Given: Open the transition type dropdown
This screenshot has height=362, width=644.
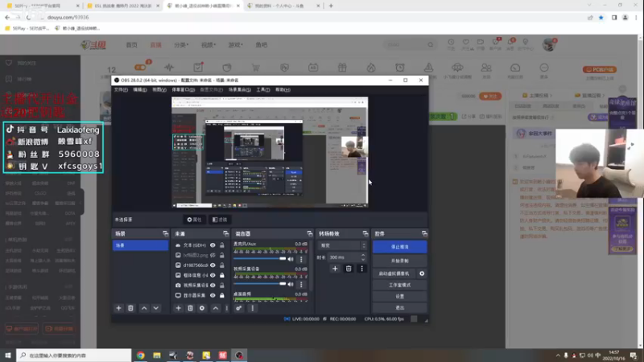Looking at the screenshot, I should [342, 245].
